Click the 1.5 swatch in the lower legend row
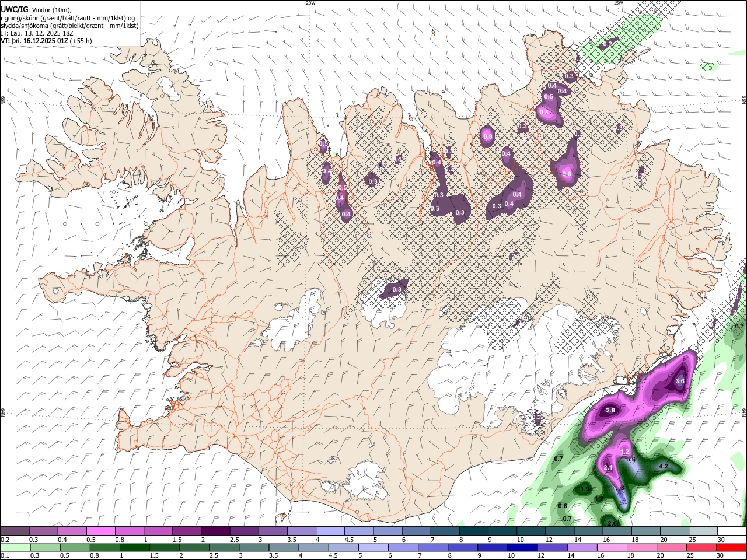747x560 pixels. tap(164, 547)
